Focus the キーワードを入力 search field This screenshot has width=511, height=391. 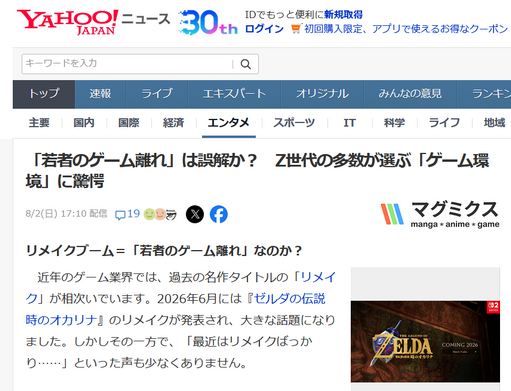tap(128, 64)
